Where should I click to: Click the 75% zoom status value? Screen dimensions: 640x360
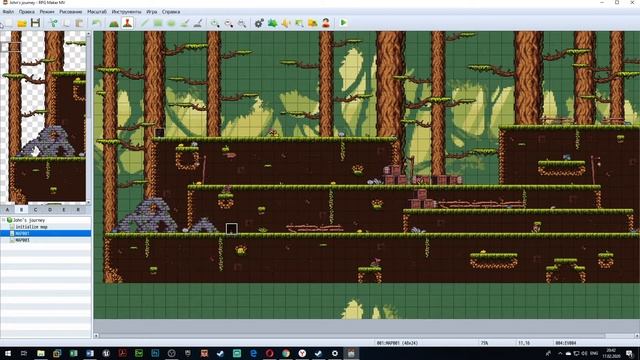pos(484,343)
